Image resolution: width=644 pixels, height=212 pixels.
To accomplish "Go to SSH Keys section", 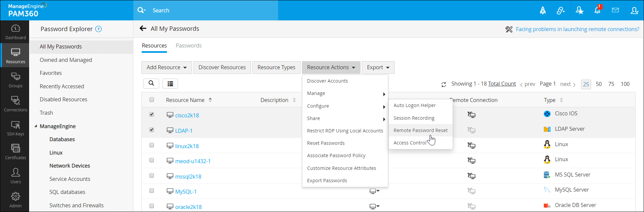I will [x=15, y=128].
